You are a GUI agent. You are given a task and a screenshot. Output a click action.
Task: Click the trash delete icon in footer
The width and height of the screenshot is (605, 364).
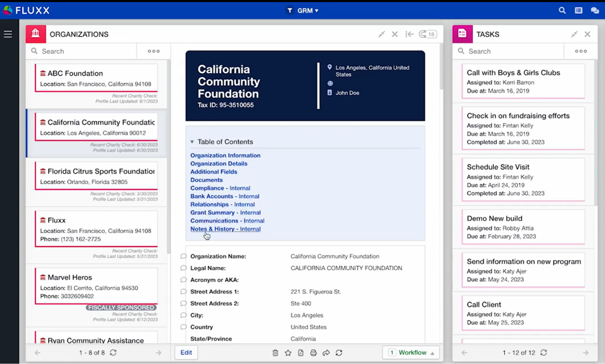click(275, 353)
